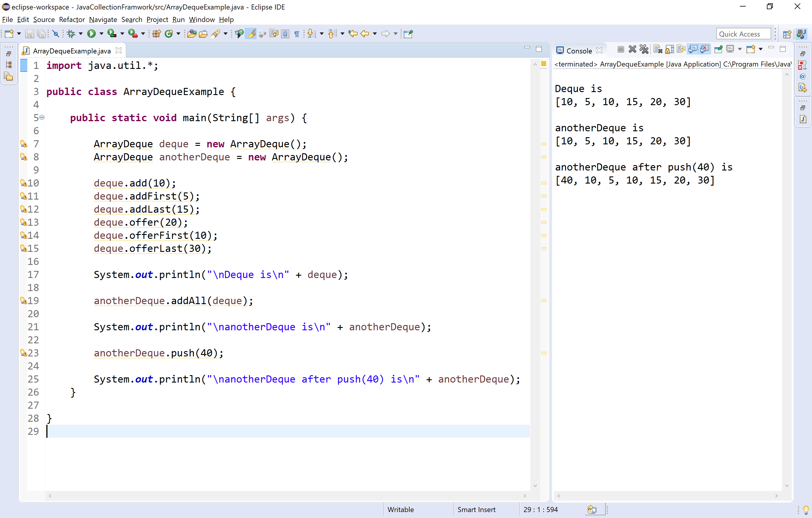Switch to the Java perspective button
This screenshot has width=812, height=518.
[802, 34]
